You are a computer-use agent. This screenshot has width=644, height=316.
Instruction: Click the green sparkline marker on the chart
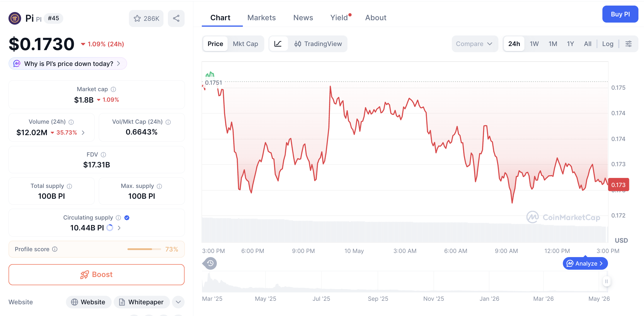(x=210, y=74)
